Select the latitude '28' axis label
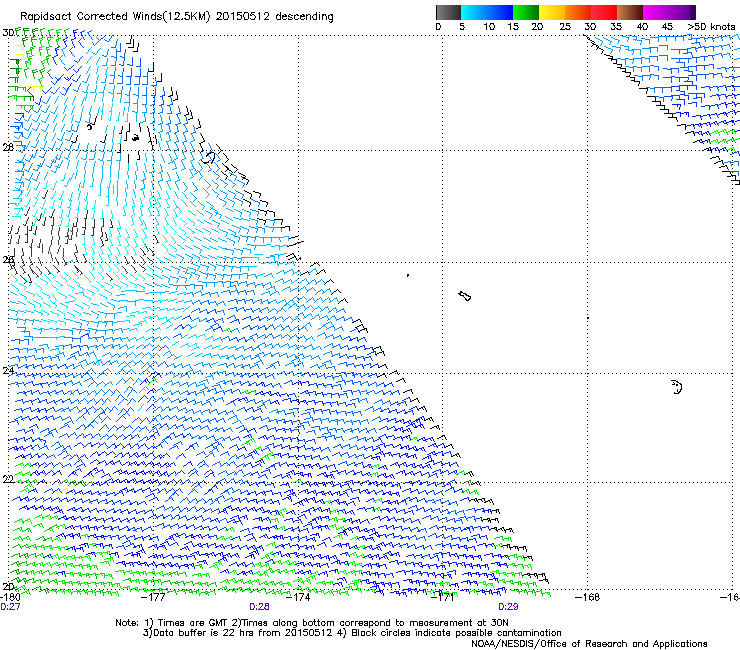Screen dimensions: 740x650 coord(8,147)
